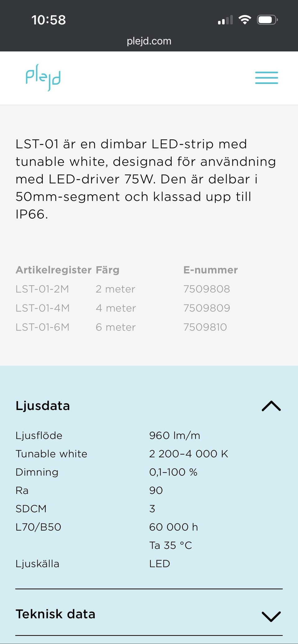Open the hamburger navigation menu

pos(266,78)
